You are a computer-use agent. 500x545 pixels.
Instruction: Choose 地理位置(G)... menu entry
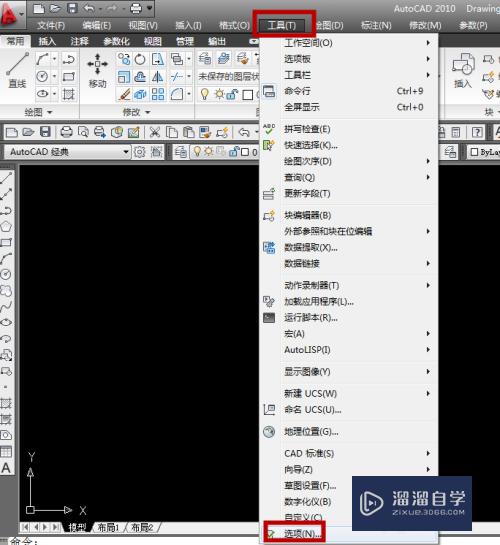[x=349, y=432]
